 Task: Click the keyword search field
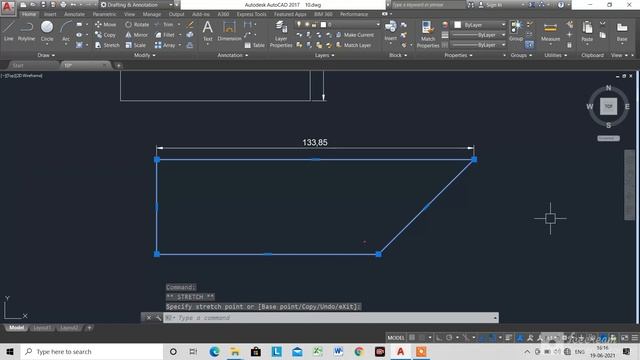tap(429, 5)
